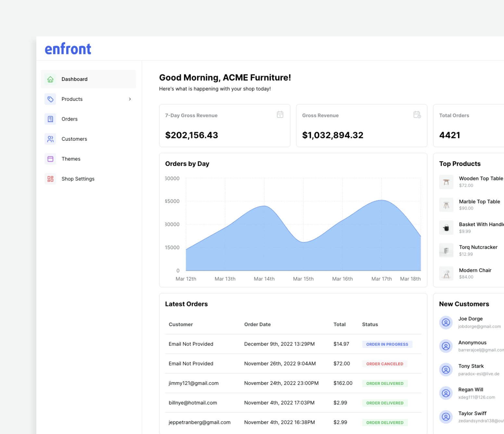
Task: Select the Dashboard home icon
Action: coord(50,79)
